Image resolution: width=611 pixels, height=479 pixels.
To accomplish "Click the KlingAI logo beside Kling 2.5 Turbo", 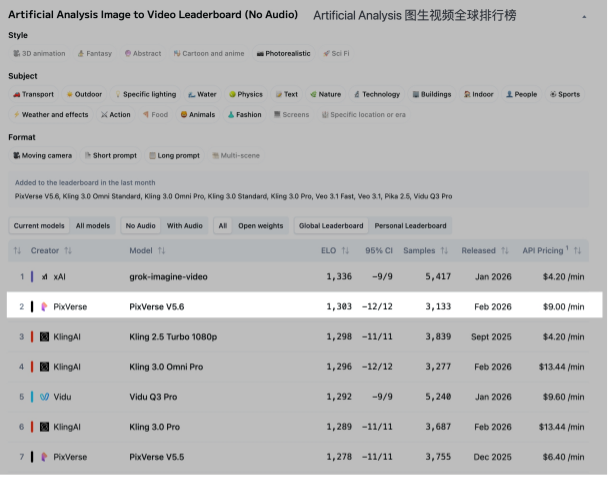I will (x=44, y=337).
